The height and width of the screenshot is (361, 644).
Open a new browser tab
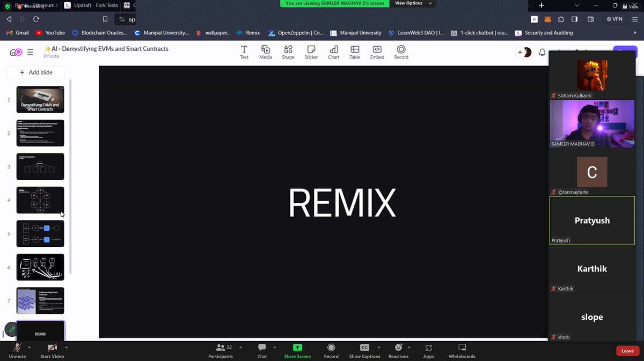point(541,5)
